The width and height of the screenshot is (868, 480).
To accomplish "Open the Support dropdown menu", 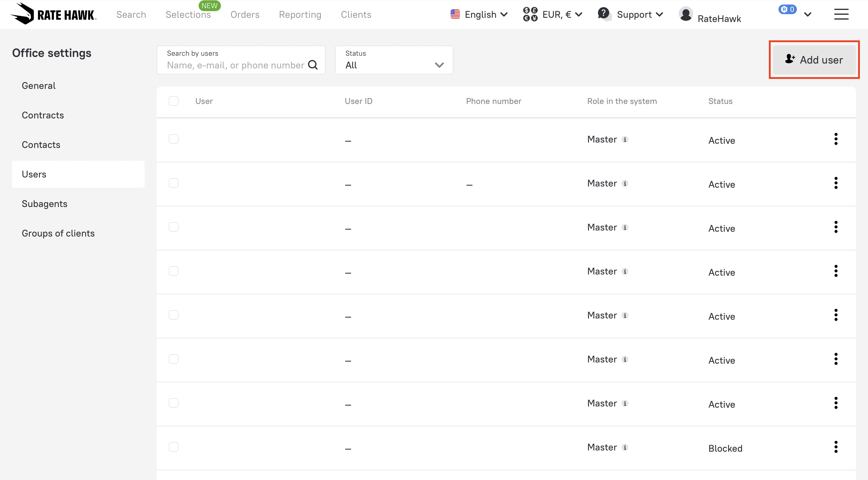I will pyautogui.click(x=631, y=14).
